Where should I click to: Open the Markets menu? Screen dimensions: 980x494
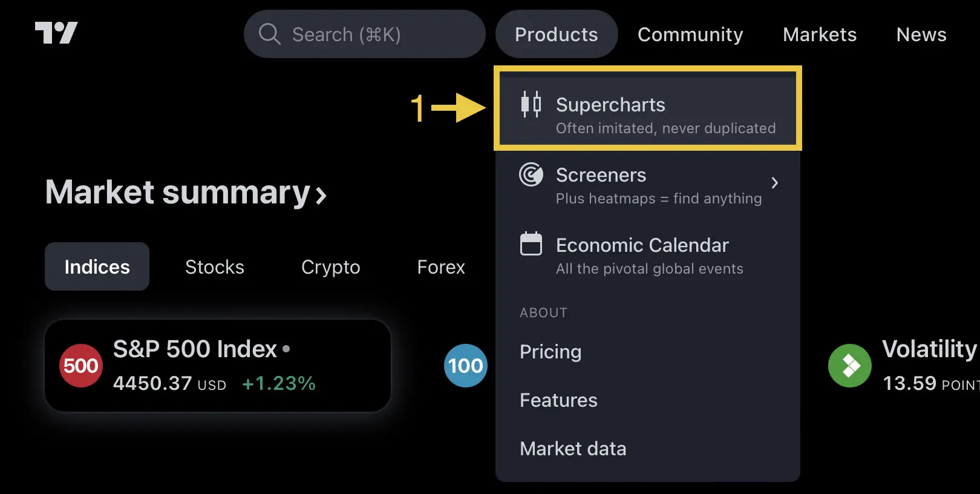click(819, 34)
